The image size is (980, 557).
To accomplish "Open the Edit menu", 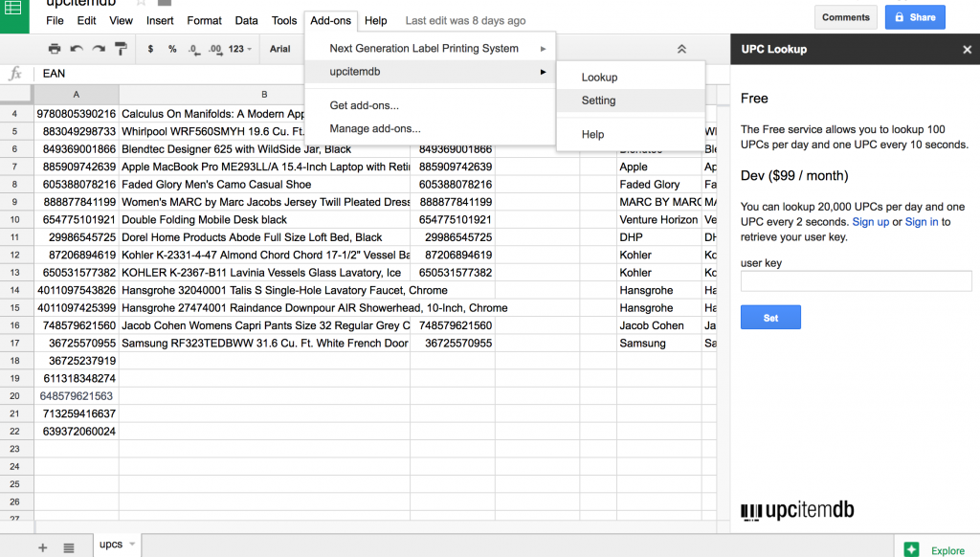I will tap(86, 21).
